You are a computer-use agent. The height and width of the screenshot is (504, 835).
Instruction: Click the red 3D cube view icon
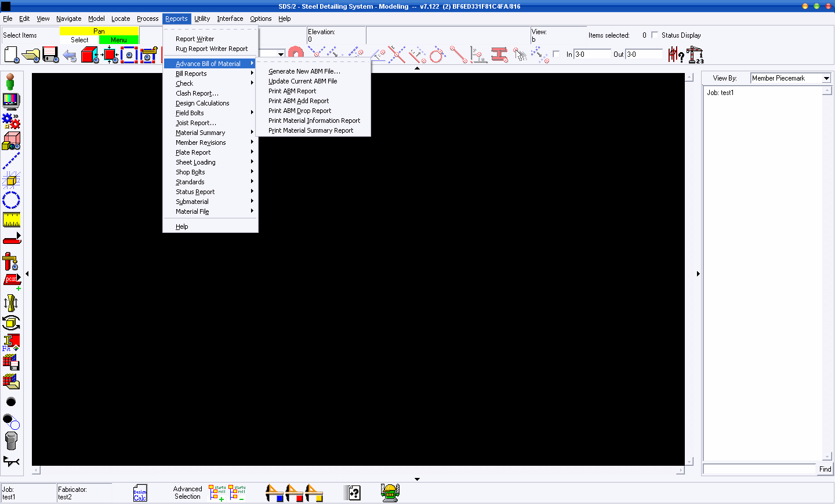90,55
